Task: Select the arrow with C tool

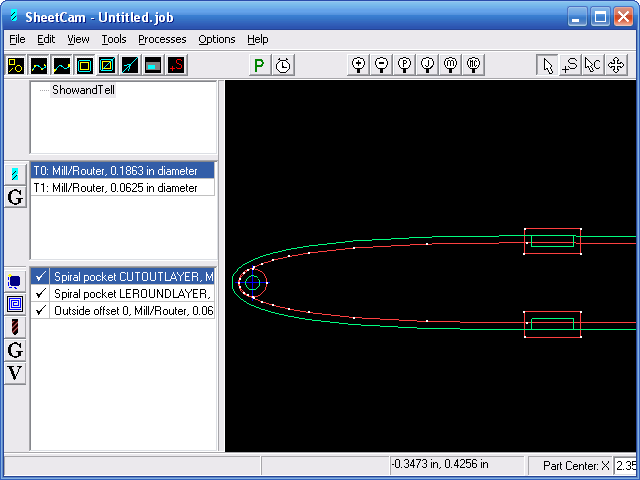Action: [593, 65]
